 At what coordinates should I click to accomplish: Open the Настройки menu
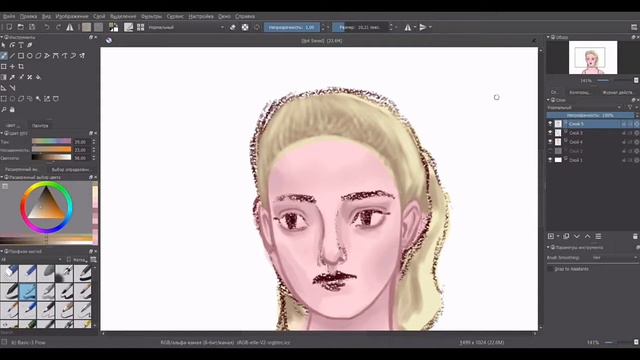pyautogui.click(x=201, y=16)
